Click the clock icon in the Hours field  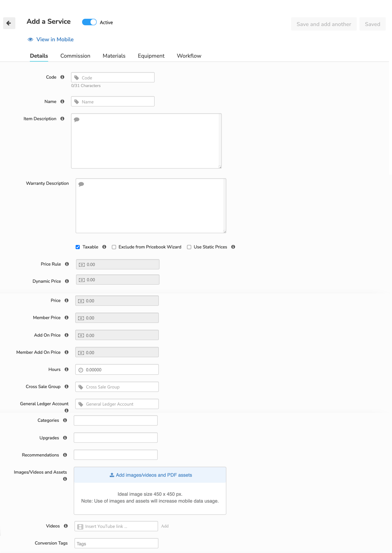coord(81,369)
